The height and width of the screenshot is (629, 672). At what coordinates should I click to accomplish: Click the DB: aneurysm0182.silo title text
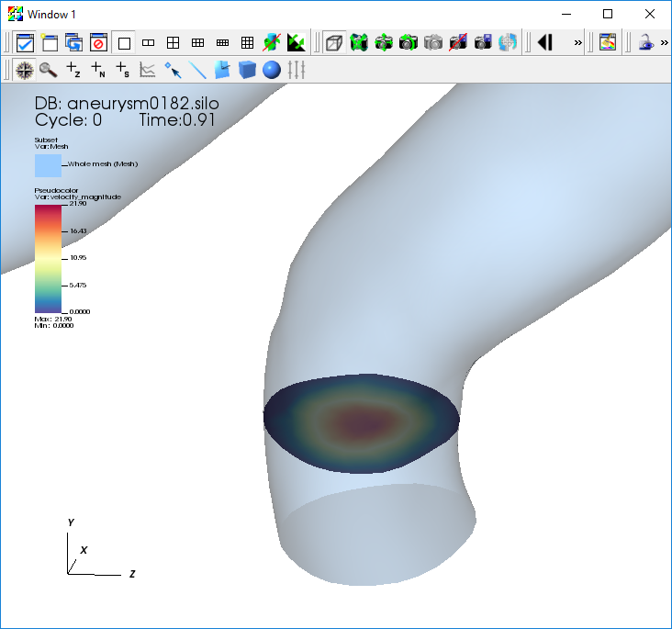pos(127,104)
